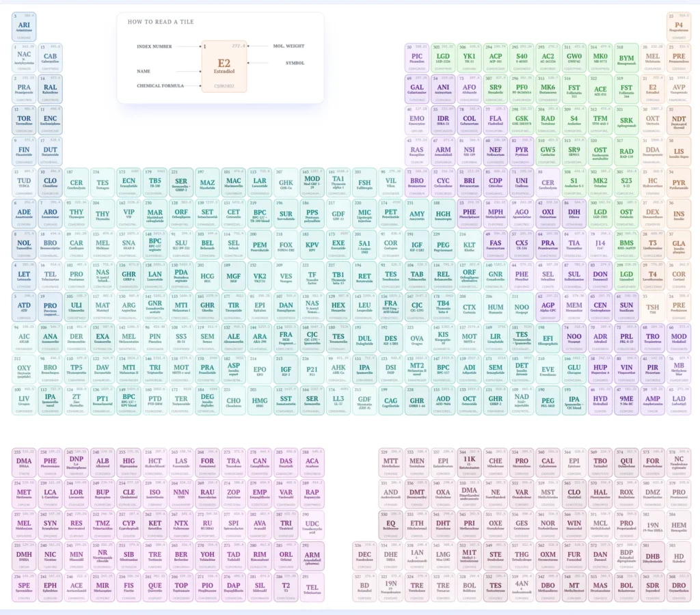Screen dimensions: 700x615
Task: Open the RAP Rapamycin tile
Action: click(312, 494)
